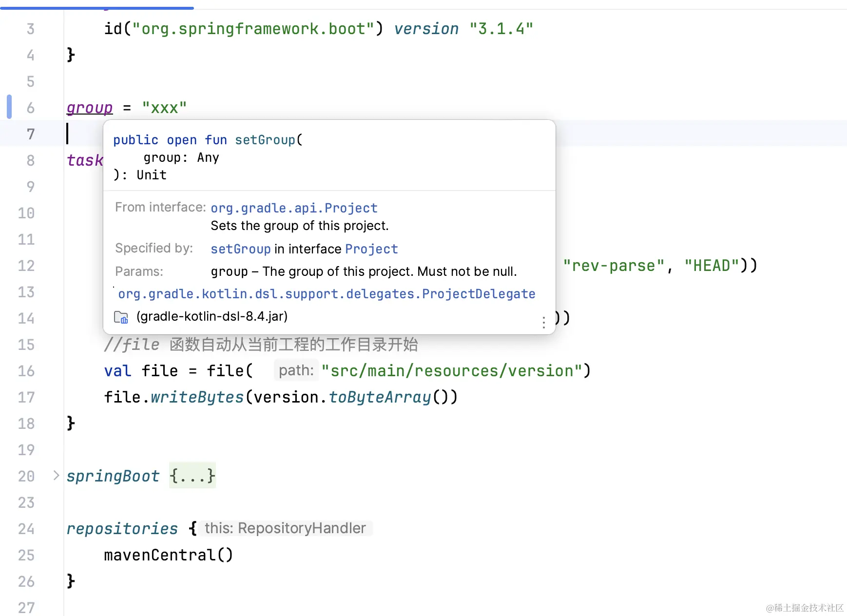
Task: Click line number 7 in the gutter
Action: coord(30,134)
